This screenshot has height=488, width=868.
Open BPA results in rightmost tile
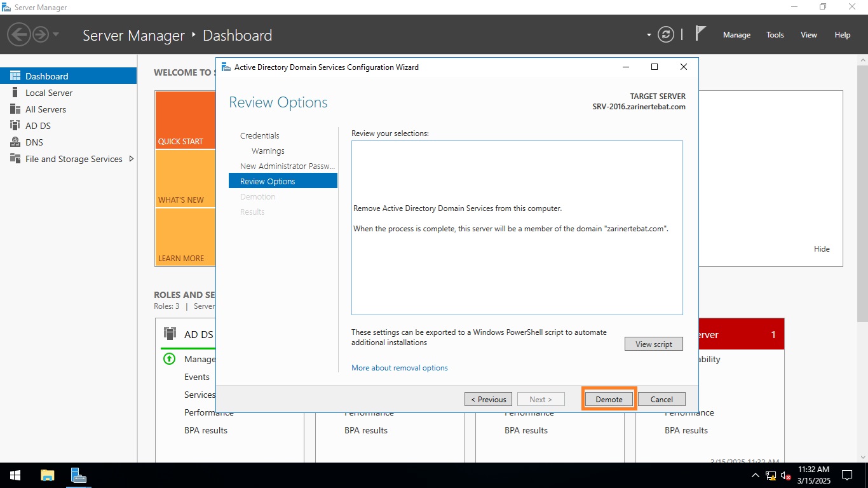[x=686, y=430]
